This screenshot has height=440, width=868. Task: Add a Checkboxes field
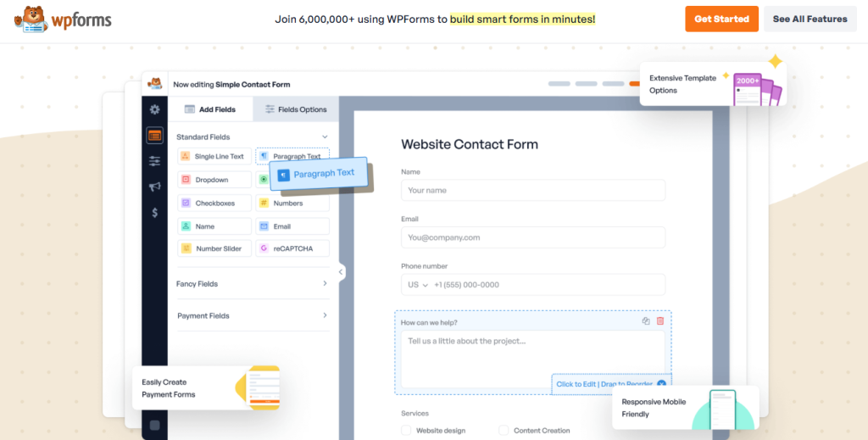214,203
